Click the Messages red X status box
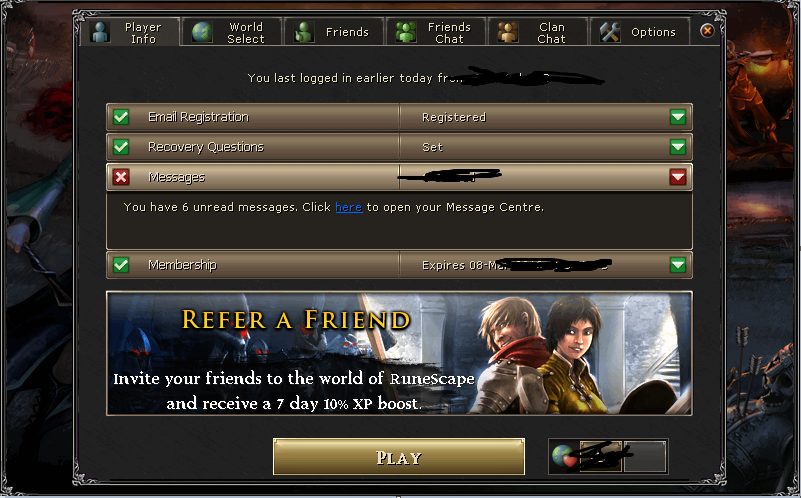 coord(121,177)
